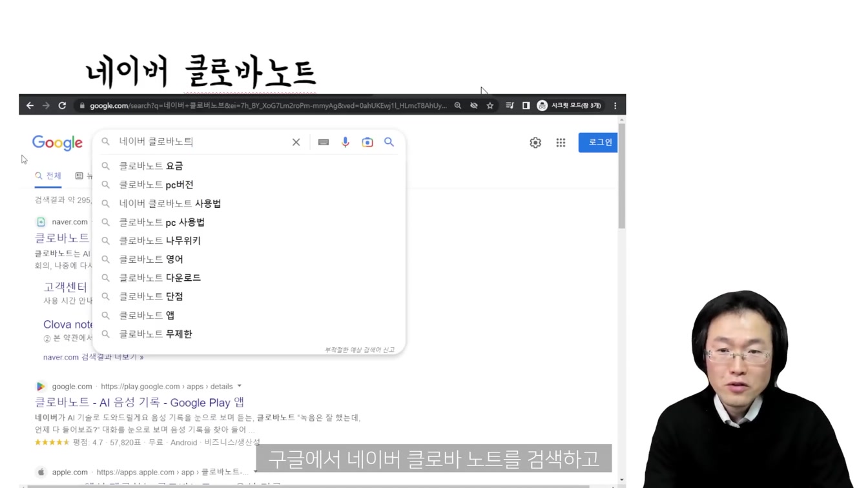The width and height of the screenshot is (868, 488).
Task: Click the 시크릿 모드 incognito indicator
Action: tap(570, 105)
